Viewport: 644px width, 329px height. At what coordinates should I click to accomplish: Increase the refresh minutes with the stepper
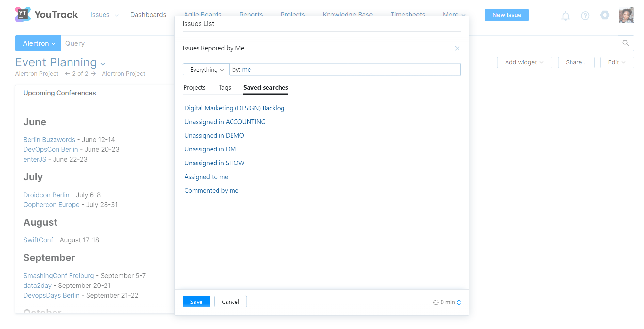459,301
